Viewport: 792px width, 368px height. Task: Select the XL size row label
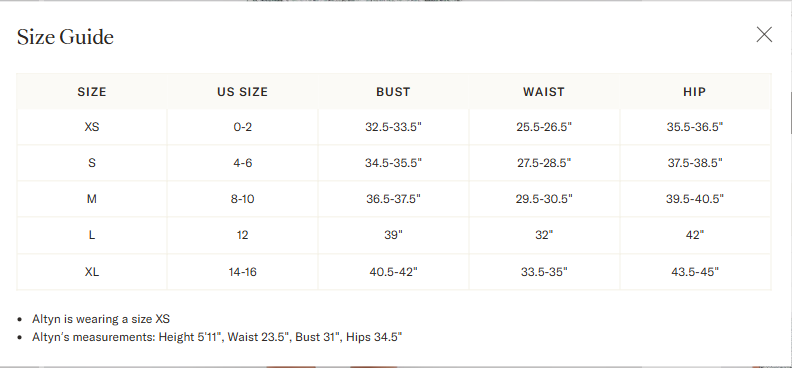coord(92,272)
